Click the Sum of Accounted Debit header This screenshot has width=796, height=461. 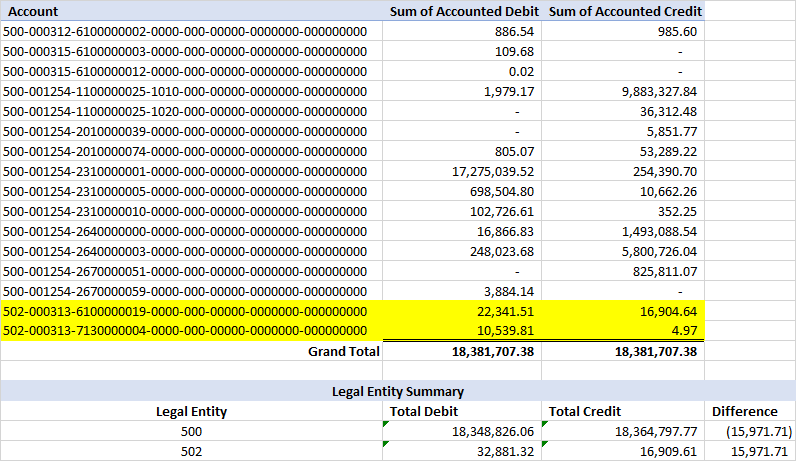(x=462, y=11)
